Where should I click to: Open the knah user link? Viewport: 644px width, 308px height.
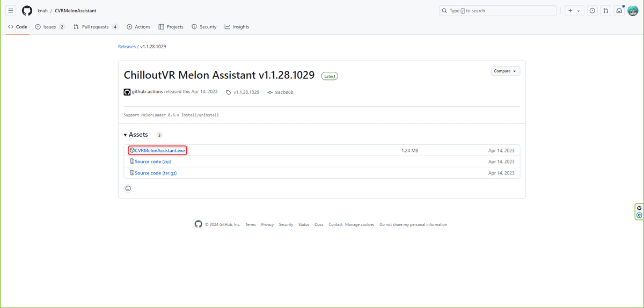42,11
